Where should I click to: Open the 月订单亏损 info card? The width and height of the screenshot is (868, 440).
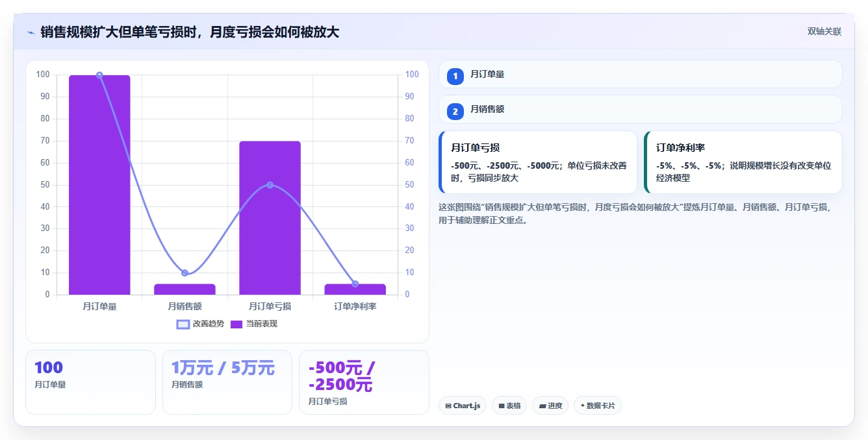[x=538, y=162]
